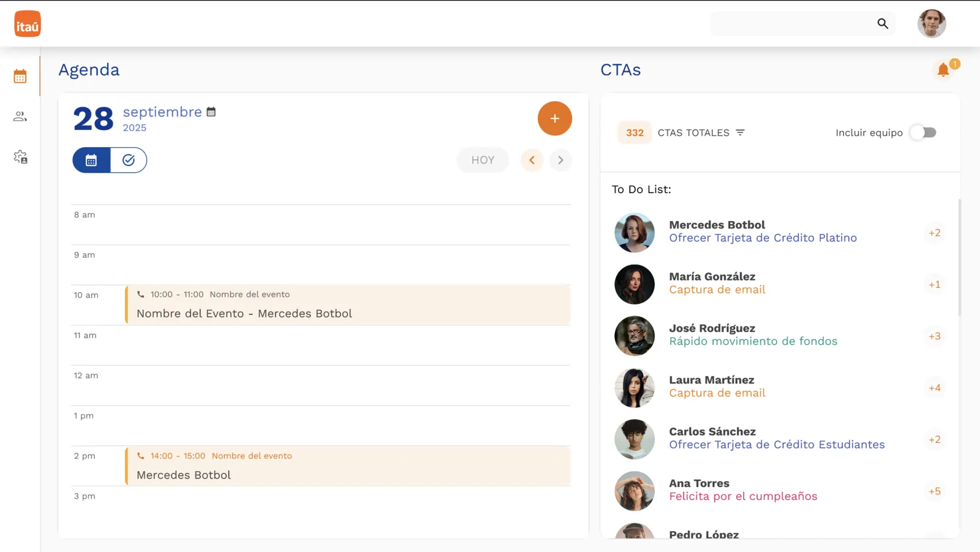The width and height of the screenshot is (980, 552).
Task: Open the user profile avatar
Action: (x=932, y=23)
